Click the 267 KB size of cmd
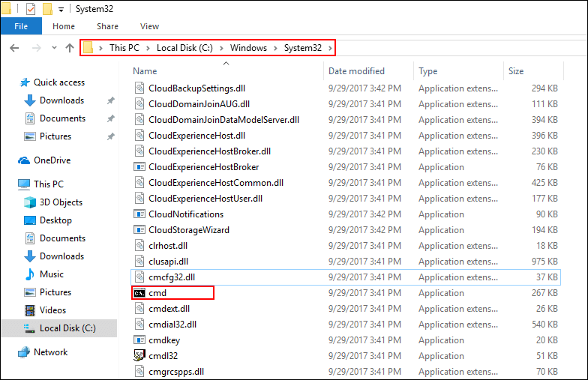The height and width of the screenshot is (380, 588). pyautogui.click(x=544, y=293)
